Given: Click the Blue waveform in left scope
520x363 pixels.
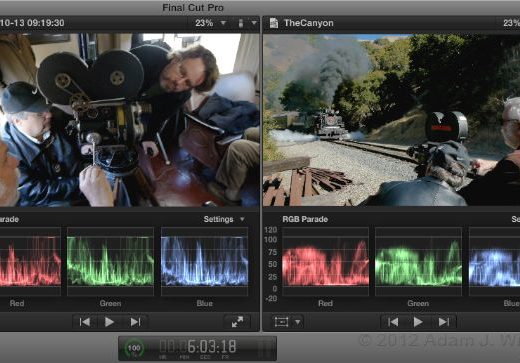Looking at the screenshot, I should click(x=204, y=262).
